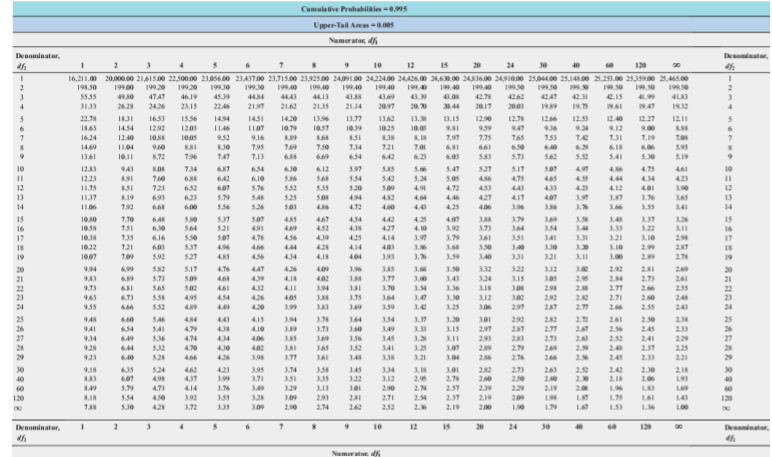The height and width of the screenshot is (457, 772).
Task: Select 31.33 in denominator row 4
Action: click(x=88, y=106)
